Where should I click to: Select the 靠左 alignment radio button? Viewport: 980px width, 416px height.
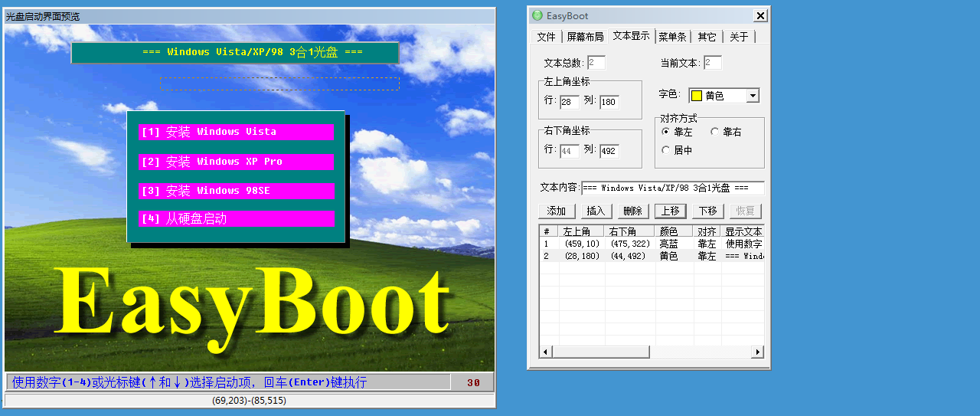[x=665, y=132]
